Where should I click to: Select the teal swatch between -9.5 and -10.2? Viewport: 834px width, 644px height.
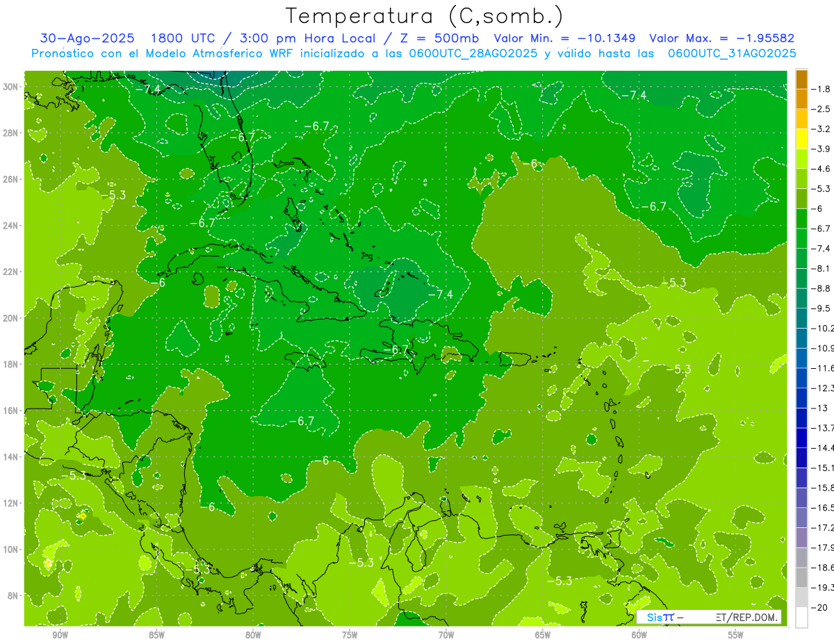click(x=801, y=318)
